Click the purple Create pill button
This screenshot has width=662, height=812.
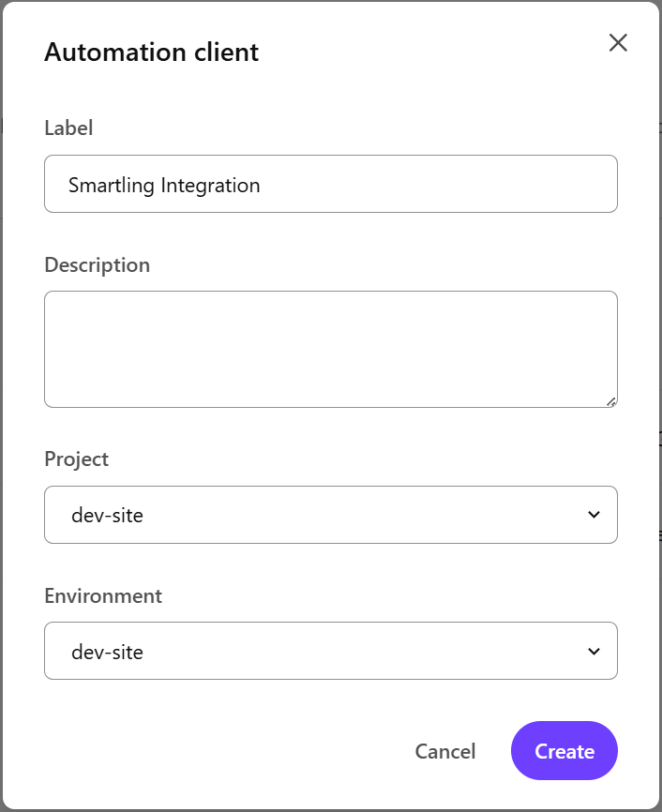tap(564, 750)
